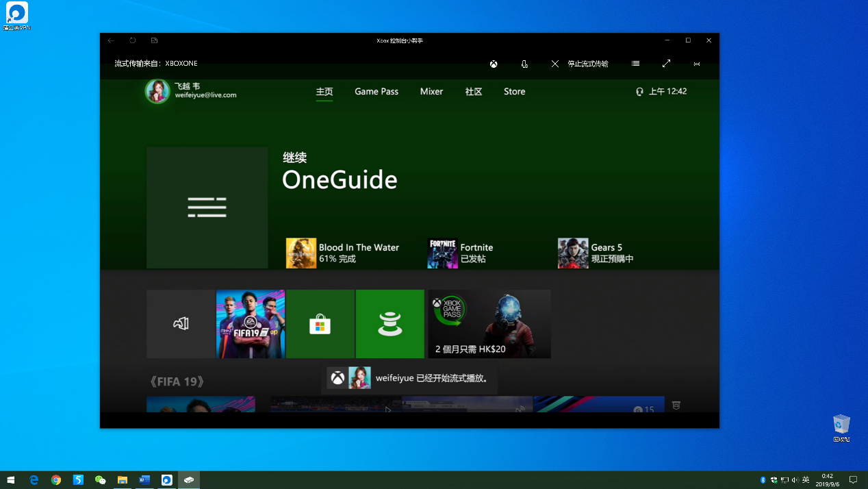
Task: Open File Explorer from the taskbar
Action: point(123,480)
